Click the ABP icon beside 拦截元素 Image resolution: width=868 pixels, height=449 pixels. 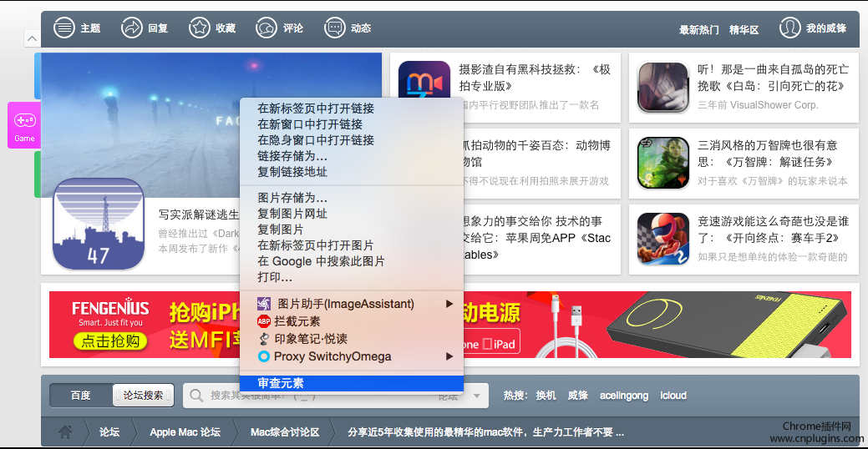264,321
